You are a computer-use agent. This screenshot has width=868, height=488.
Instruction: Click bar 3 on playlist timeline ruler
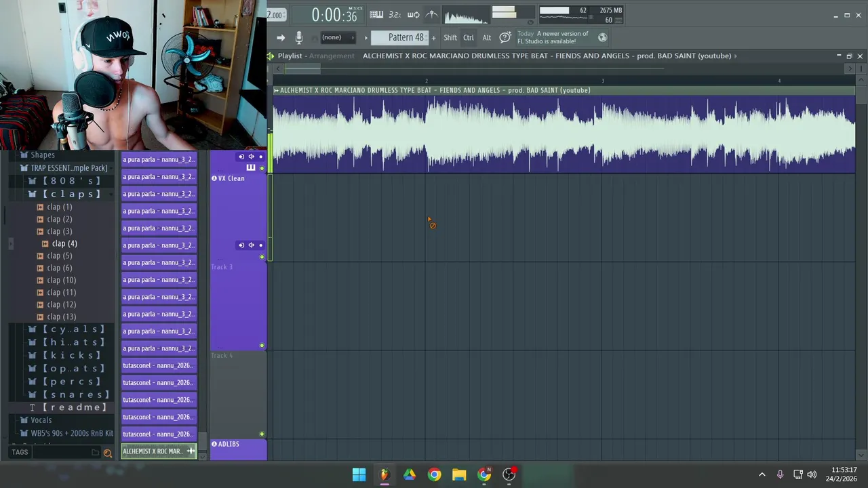click(602, 81)
